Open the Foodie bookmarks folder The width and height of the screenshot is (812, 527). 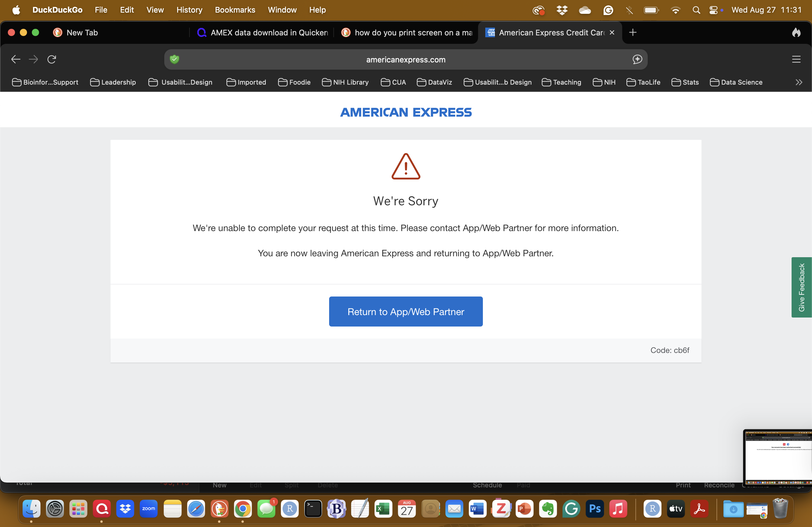[294, 82]
